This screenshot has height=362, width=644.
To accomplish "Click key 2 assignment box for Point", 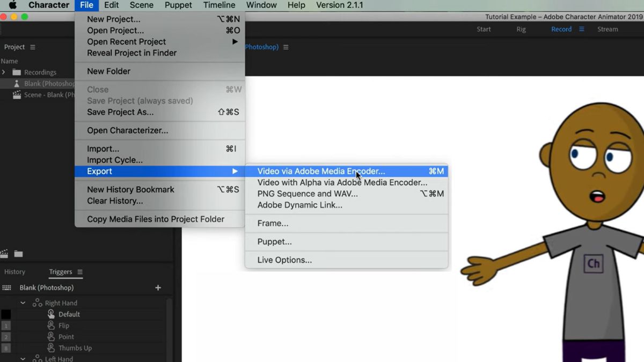I will click(6, 337).
